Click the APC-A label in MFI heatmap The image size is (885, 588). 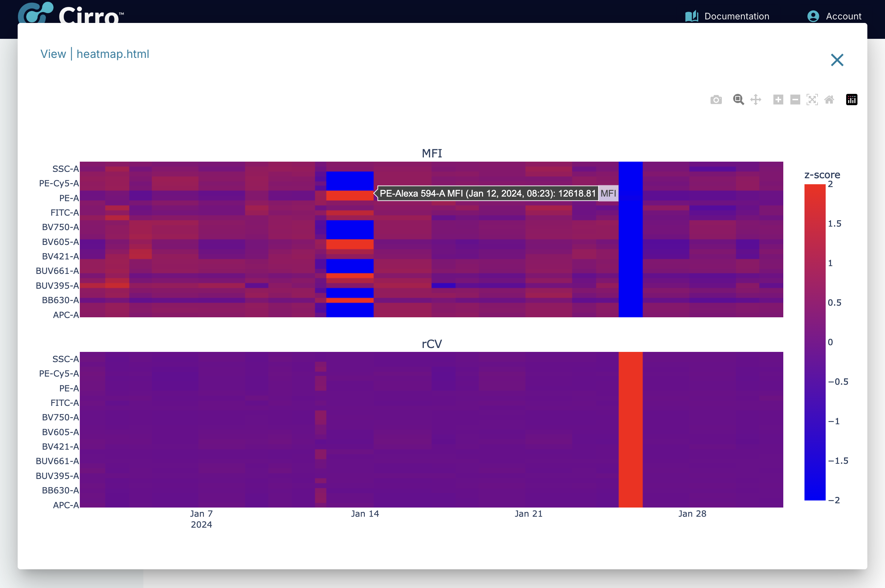[x=66, y=315]
